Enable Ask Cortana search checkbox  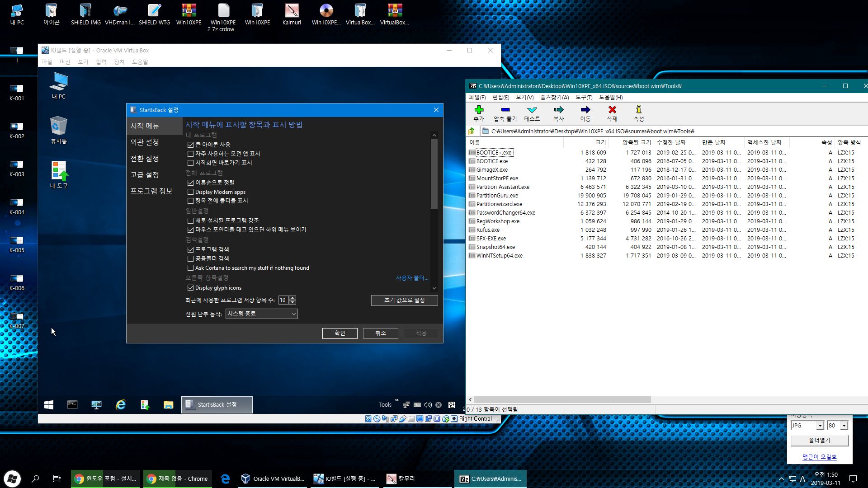[x=190, y=268]
